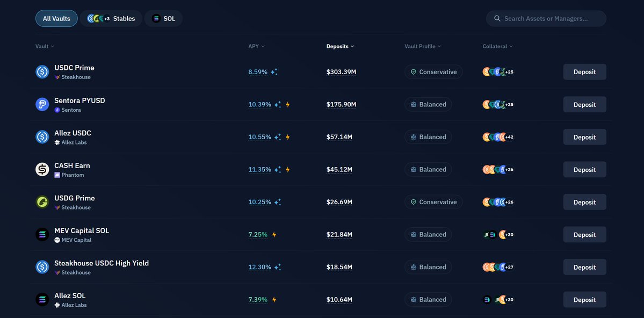Click the Sentora PYUSD PayPal token icon

pyautogui.click(x=42, y=105)
